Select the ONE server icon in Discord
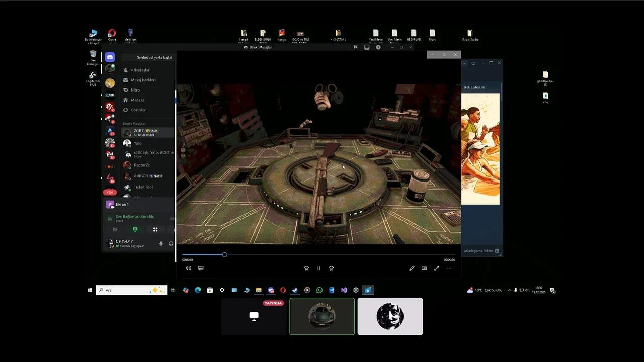 110,95
